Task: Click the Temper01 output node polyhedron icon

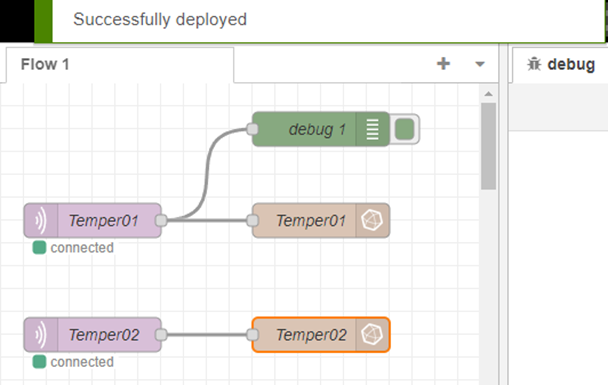Action: point(372,220)
